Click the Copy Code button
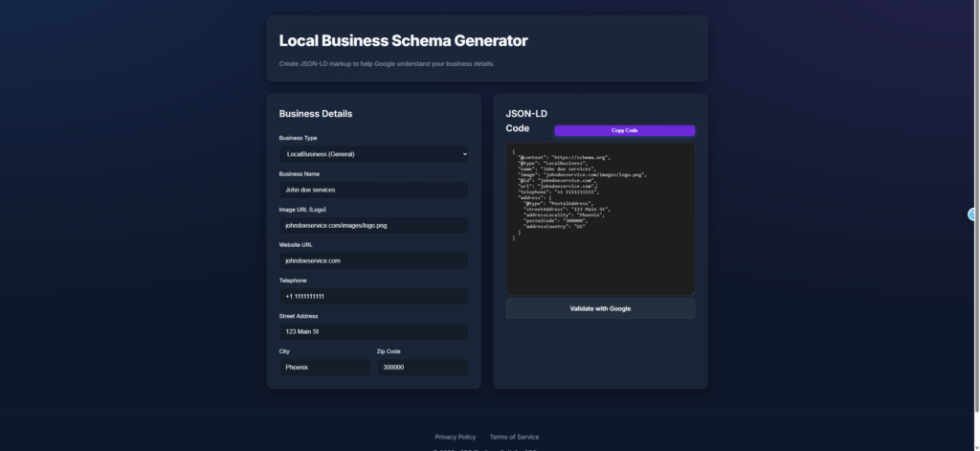 pyautogui.click(x=624, y=131)
